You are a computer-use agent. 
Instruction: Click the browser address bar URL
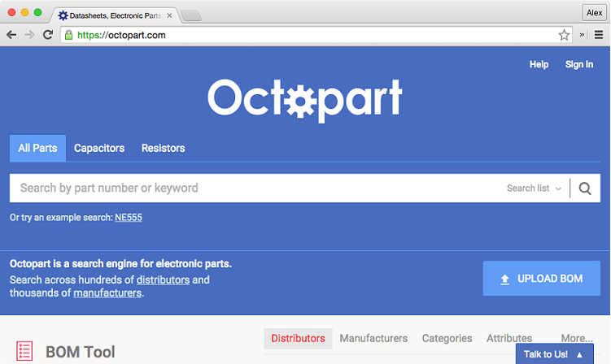(121, 35)
